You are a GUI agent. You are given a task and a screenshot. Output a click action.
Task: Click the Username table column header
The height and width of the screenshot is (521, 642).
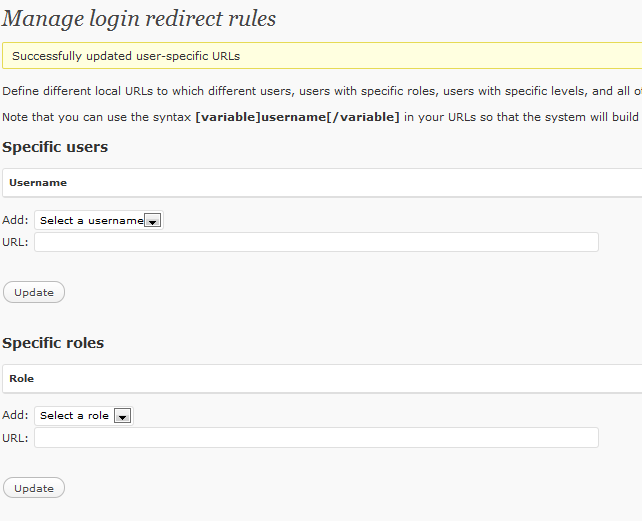(x=38, y=183)
